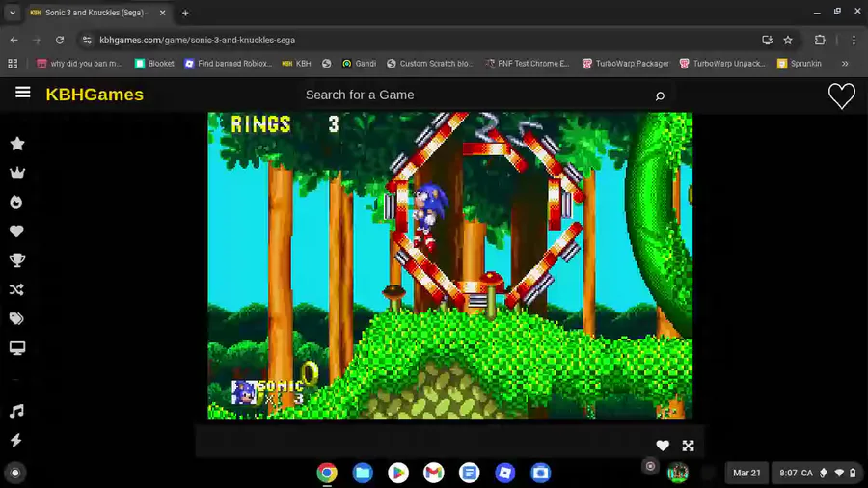868x488 pixels.
Task: Open Google Docs from the shelf
Action: point(469,474)
